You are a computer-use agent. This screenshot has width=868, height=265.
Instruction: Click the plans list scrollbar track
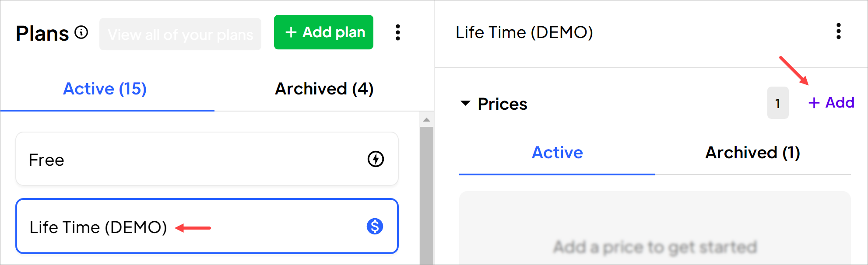(x=426, y=197)
